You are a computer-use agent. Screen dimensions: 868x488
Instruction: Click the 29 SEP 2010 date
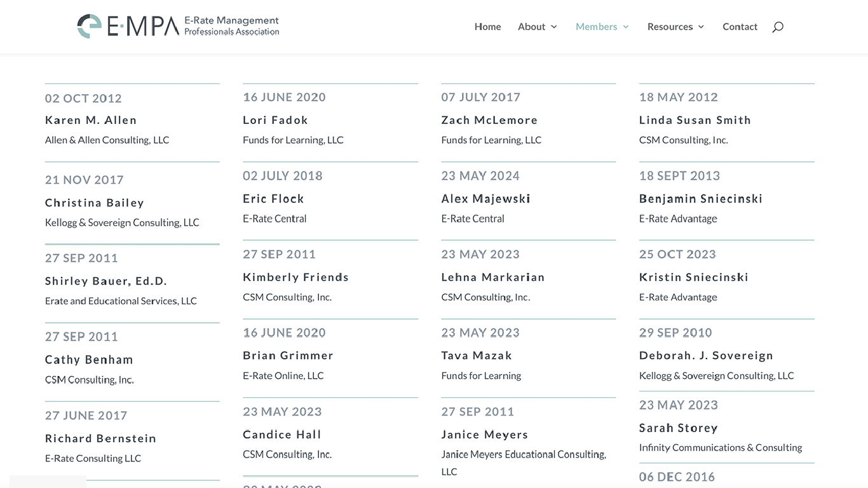coord(675,333)
